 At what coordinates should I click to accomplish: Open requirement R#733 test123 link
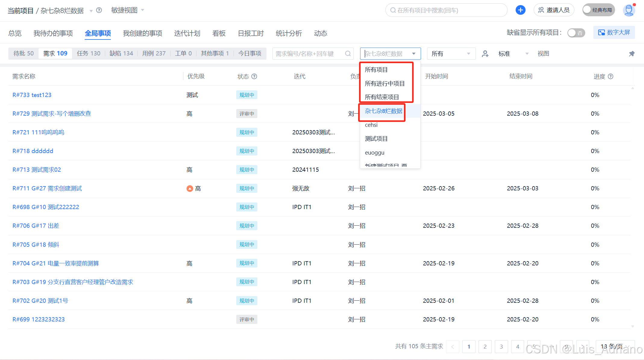coord(32,95)
